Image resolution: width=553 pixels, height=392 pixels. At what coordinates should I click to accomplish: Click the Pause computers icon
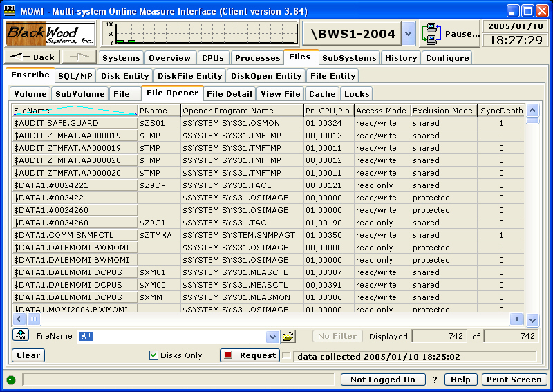tap(432, 32)
